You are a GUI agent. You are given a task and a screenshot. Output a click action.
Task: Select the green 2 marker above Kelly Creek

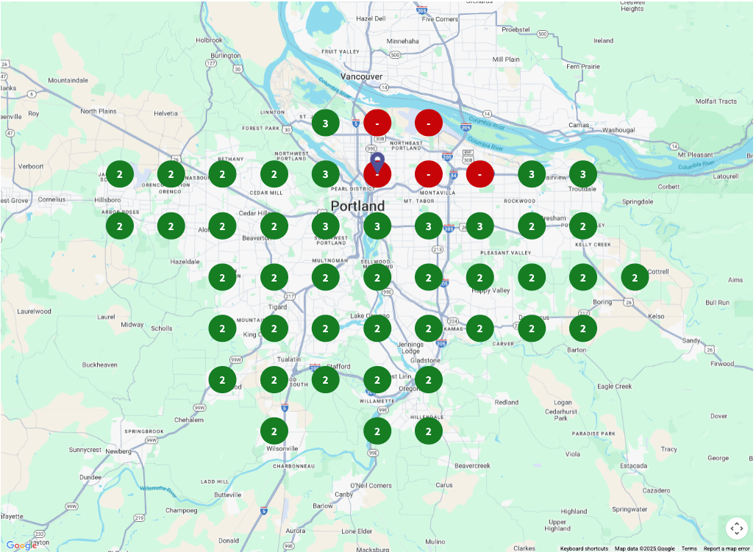[x=583, y=226]
